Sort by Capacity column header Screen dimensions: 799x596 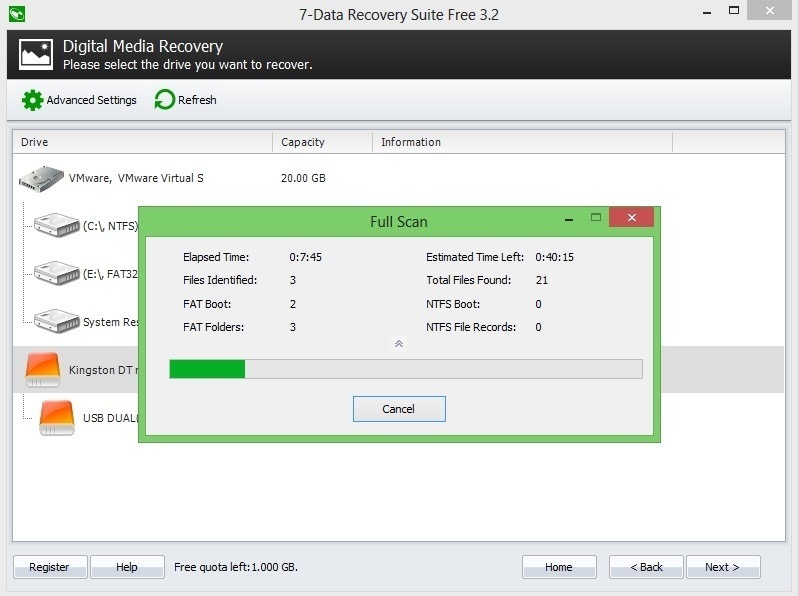tap(323, 142)
